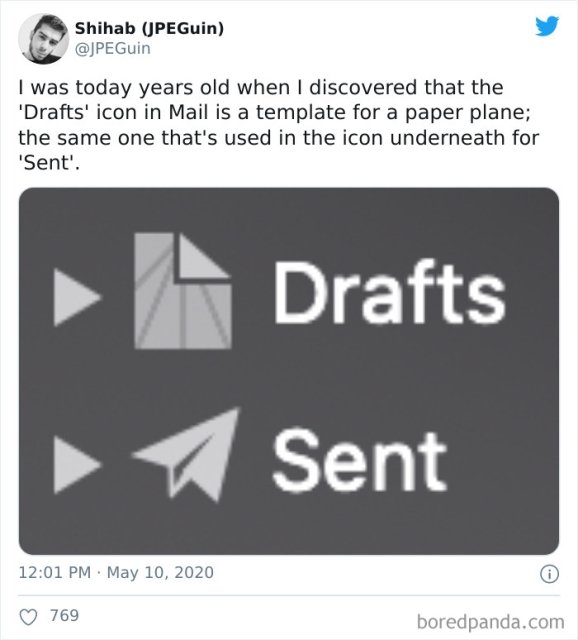578x640 pixels.
Task: Click the quoted 'Sent'. ending the tweet
Action: click(49, 163)
